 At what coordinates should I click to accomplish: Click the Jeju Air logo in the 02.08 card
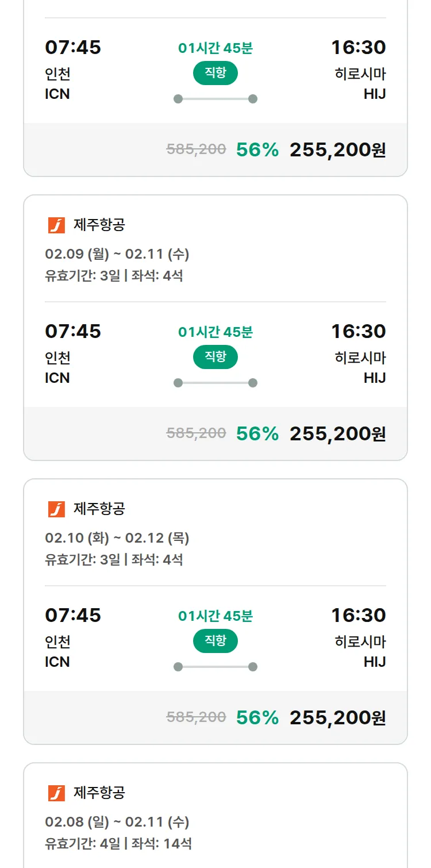click(x=56, y=793)
